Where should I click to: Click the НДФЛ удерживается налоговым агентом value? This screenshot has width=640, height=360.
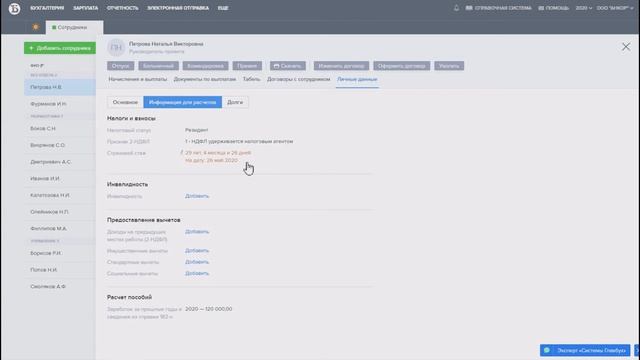239,141
